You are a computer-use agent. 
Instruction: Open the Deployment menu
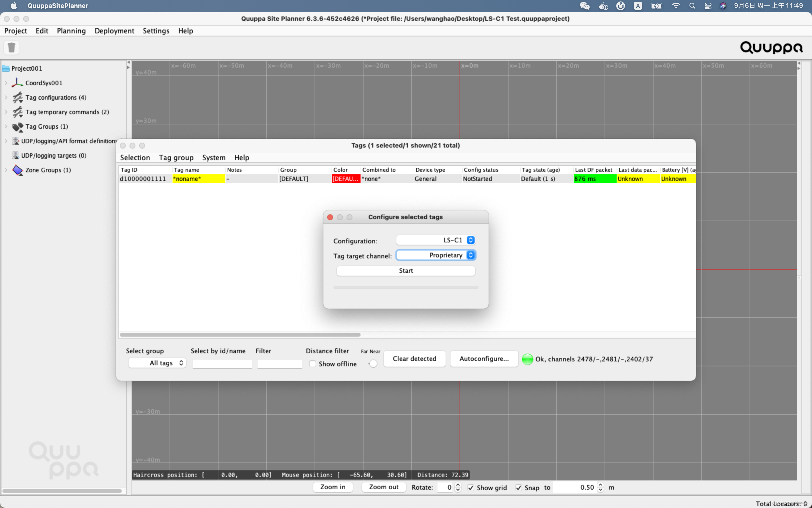coord(114,31)
